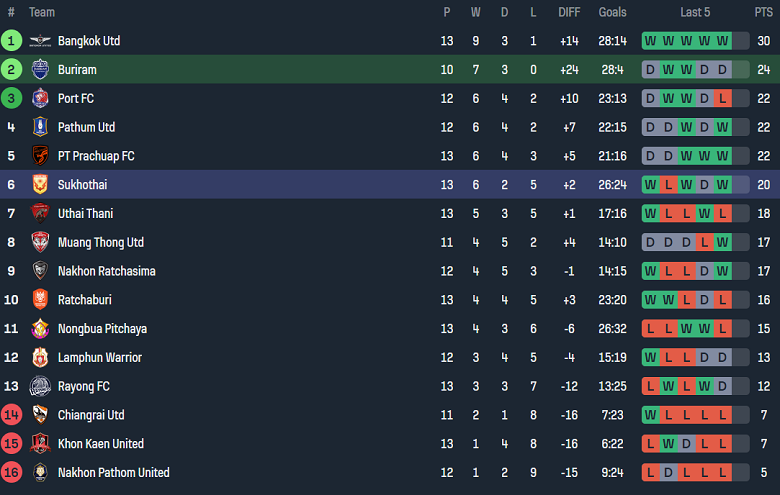
Task: Click the Sukhothai team crest
Action: click(40, 185)
